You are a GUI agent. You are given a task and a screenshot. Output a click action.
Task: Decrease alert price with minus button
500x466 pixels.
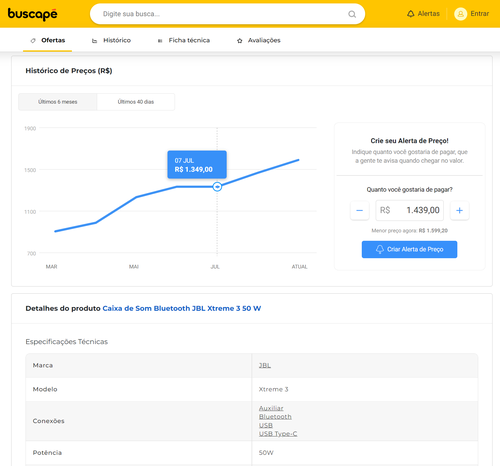[360, 210]
